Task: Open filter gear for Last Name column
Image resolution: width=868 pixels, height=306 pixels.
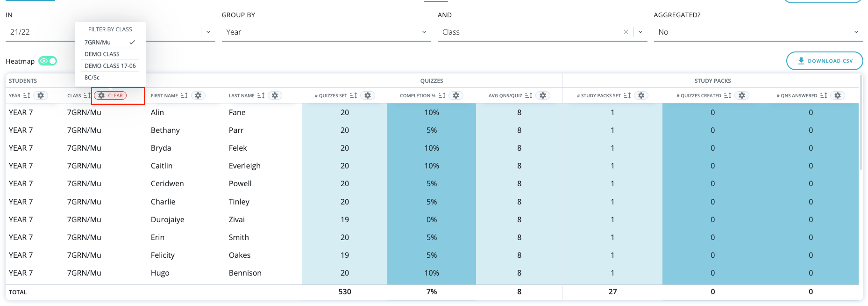Action: pos(275,95)
